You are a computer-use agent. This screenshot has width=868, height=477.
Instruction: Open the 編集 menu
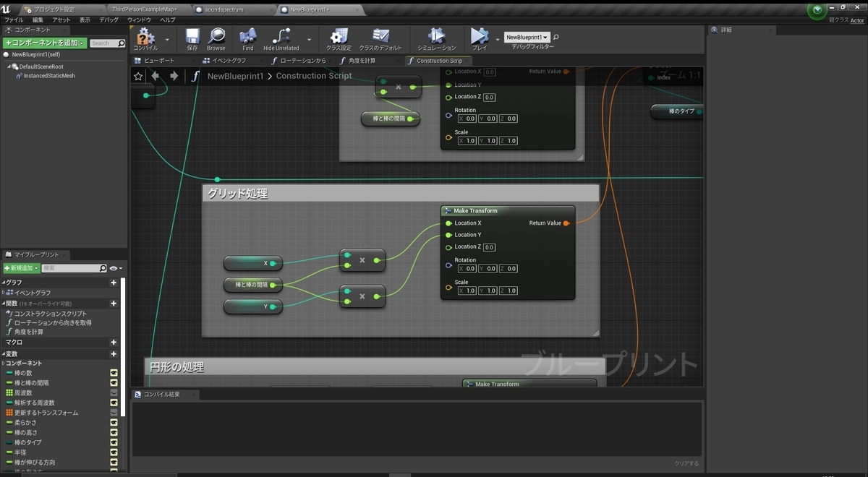(38, 20)
